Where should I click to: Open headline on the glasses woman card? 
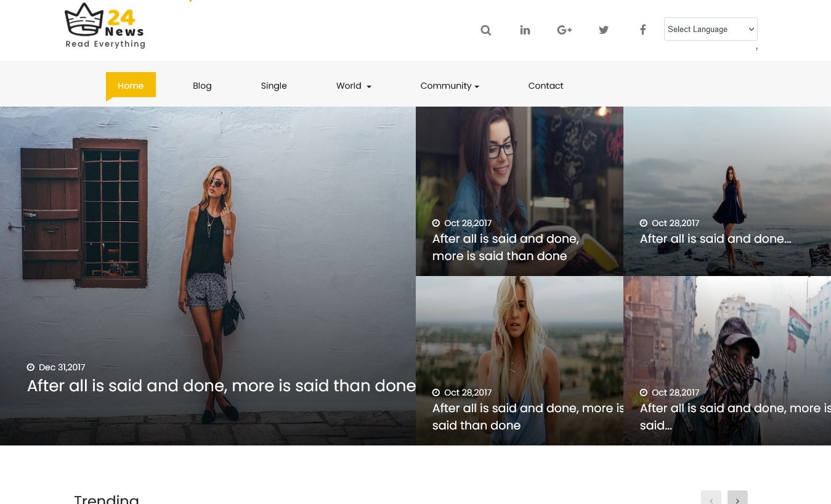tap(506, 247)
